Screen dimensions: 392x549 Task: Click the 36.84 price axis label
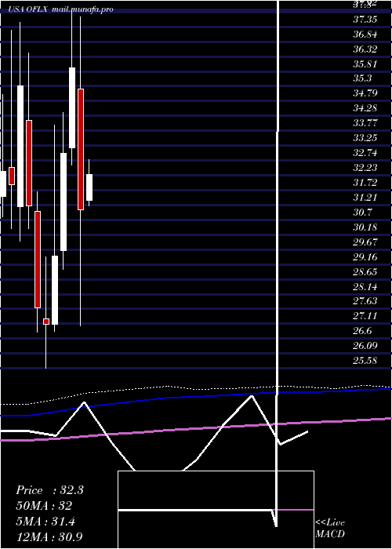[365, 35]
